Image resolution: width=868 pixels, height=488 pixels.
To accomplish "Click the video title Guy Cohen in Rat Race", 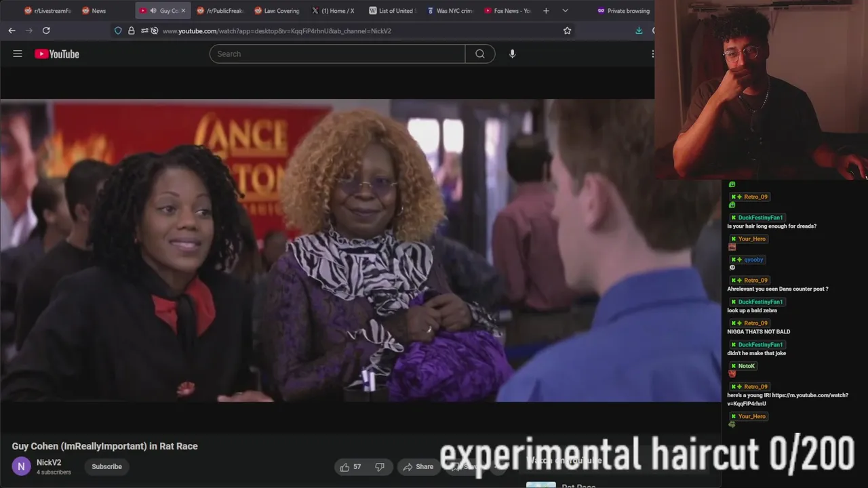I will pos(105,446).
